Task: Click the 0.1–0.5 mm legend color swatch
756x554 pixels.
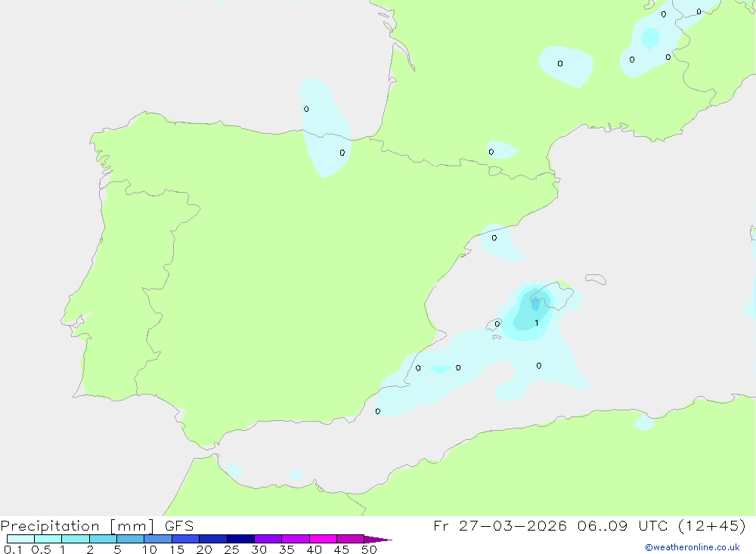Action: [20, 539]
